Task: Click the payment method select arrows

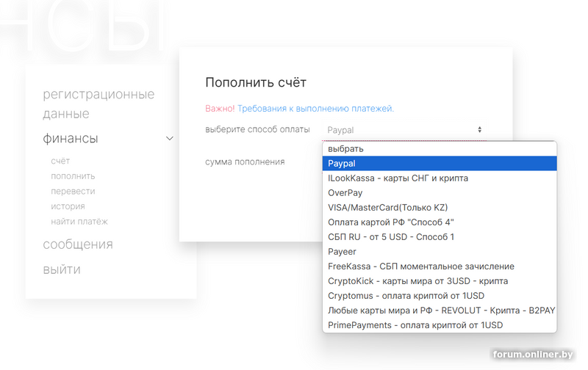Action: pos(479,130)
